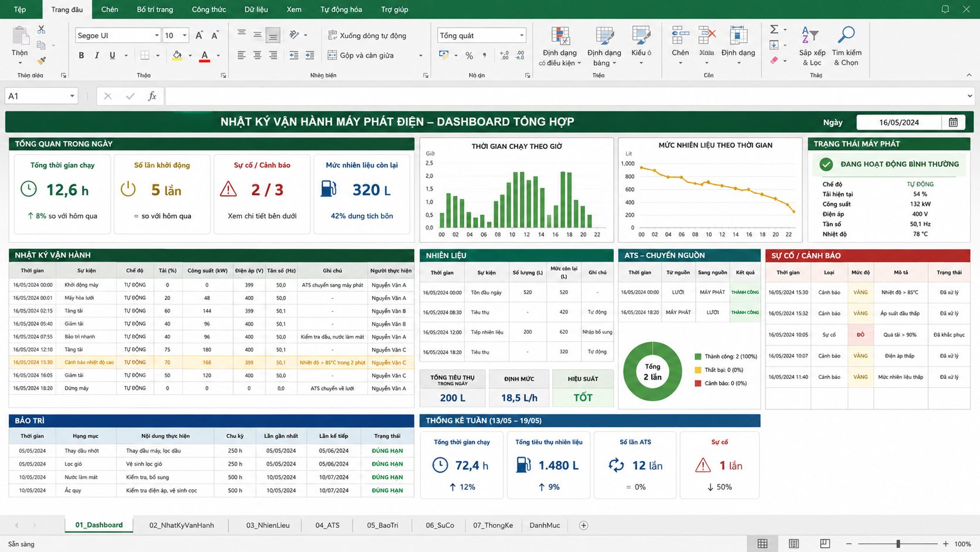Viewport: 980px width, 552px height.
Task: Switch to the Dữ liệu tab
Action: 256,9
